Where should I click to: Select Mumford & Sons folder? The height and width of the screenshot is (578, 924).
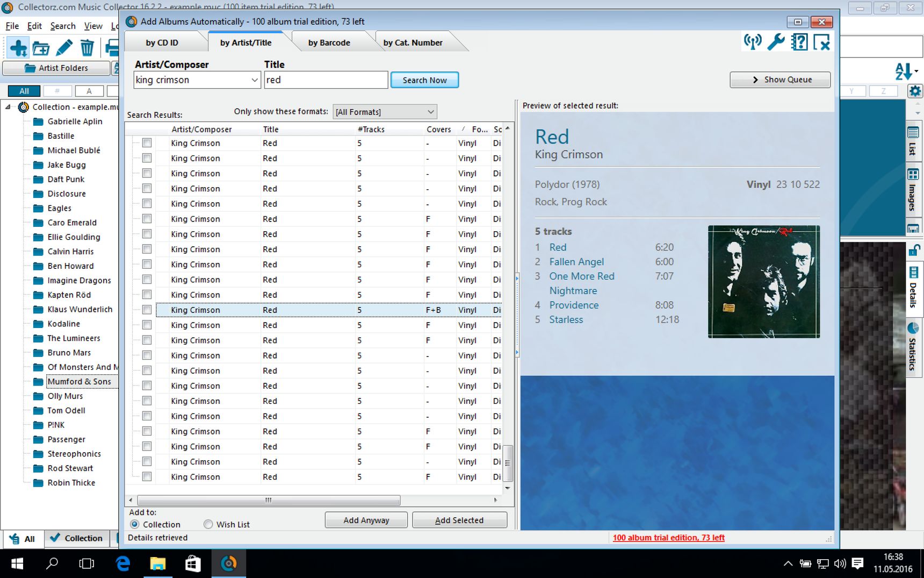click(x=79, y=382)
